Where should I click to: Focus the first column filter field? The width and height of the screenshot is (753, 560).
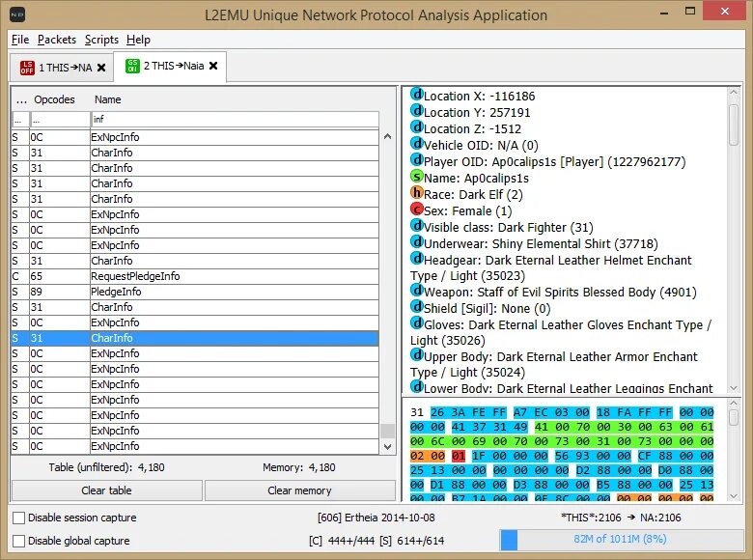(x=20, y=119)
